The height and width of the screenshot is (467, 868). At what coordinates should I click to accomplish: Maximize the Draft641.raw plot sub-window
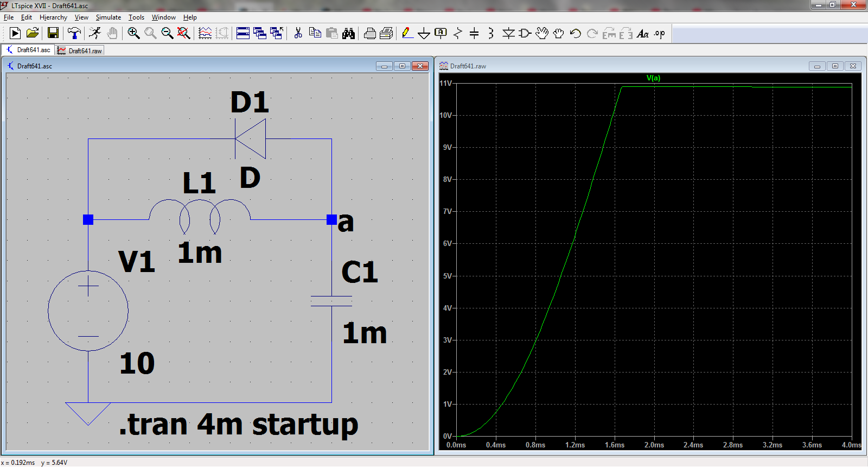[835, 66]
